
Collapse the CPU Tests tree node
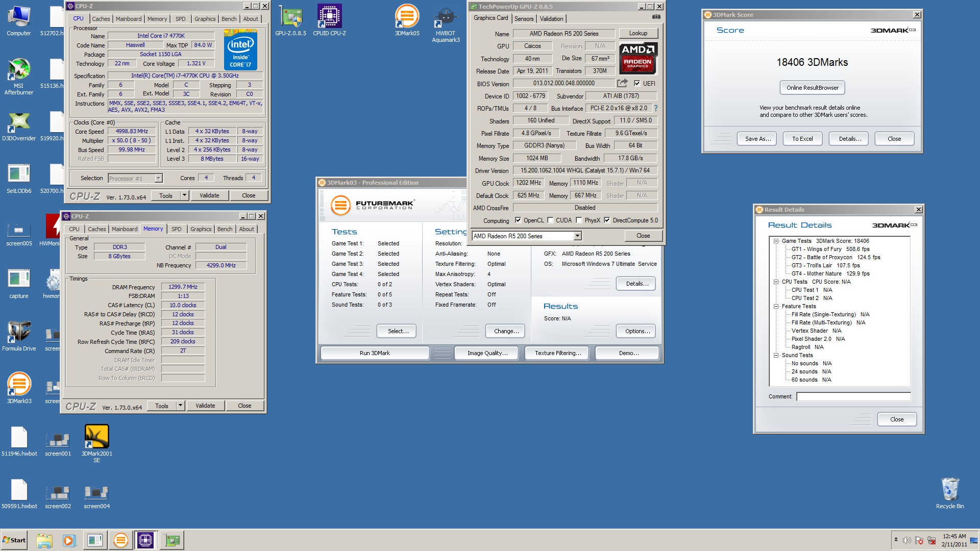click(776, 282)
